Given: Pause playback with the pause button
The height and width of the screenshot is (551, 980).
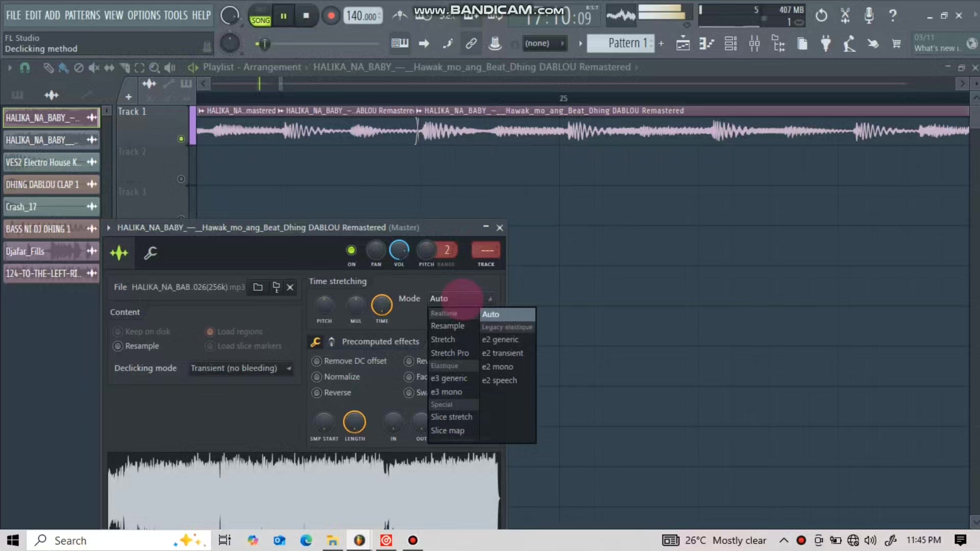Looking at the screenshot, I should coord(283,16).
